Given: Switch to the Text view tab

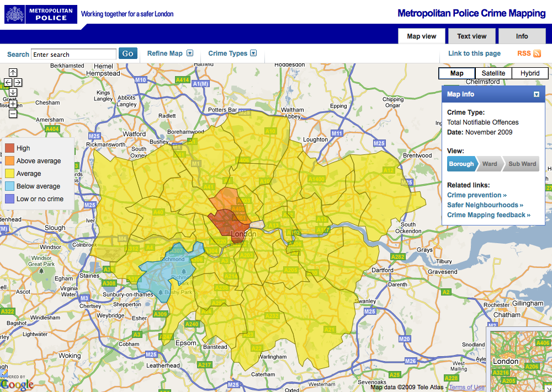Looking at the screenshot, I should [472, 36].
